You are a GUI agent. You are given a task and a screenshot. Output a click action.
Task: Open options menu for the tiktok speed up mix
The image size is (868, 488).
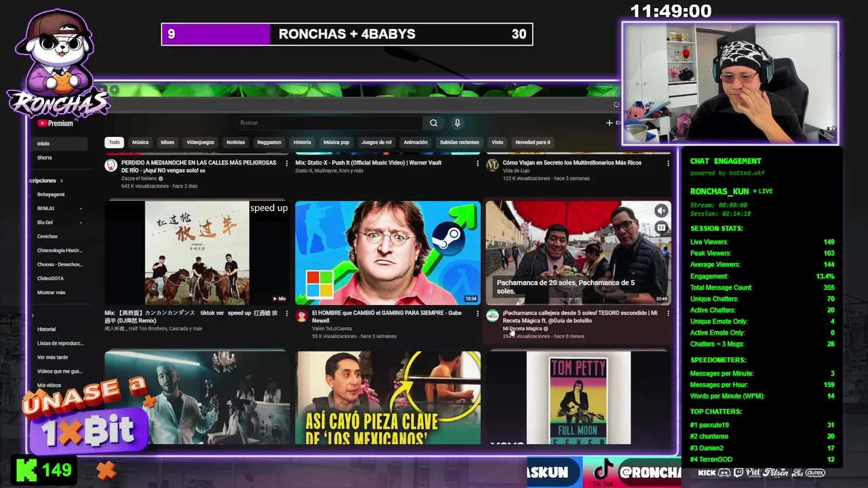pos(286,314)
